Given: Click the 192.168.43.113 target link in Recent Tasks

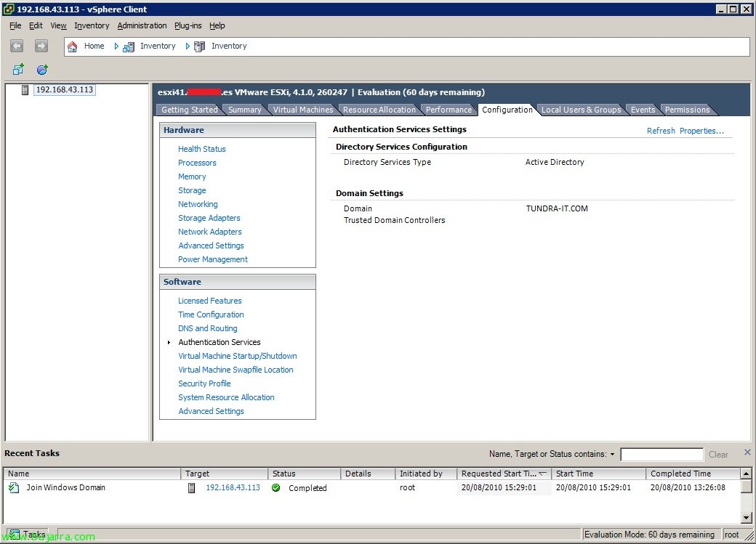Looking at the screenshot, I should (x=233, y=487).
